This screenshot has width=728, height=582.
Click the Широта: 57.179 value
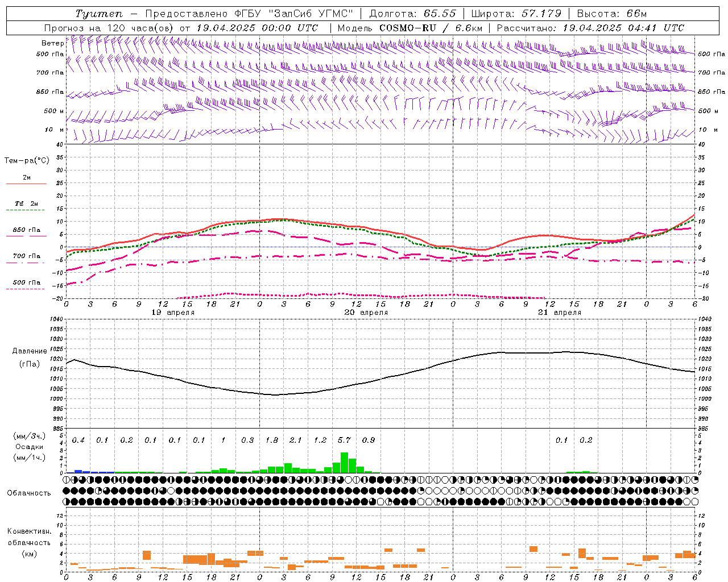[x=516, y=14]
